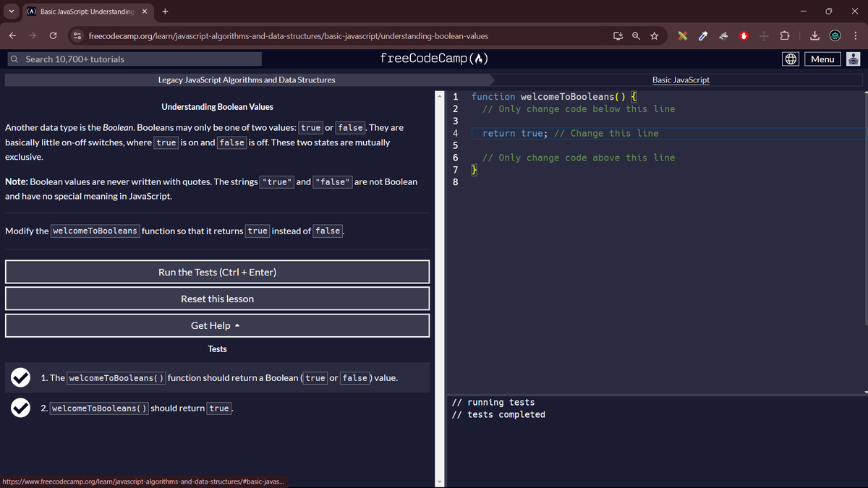This screenshot has width=868, height=488.
Task: Open Legacy JavaScript Algorithms and Data Structures link
Action: pyautogui.click(x=247, y=80)
